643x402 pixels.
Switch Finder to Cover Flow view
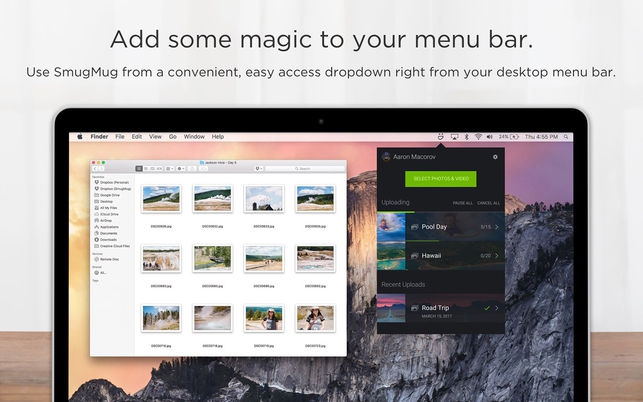pyautogui.click(x=160, y=169)
